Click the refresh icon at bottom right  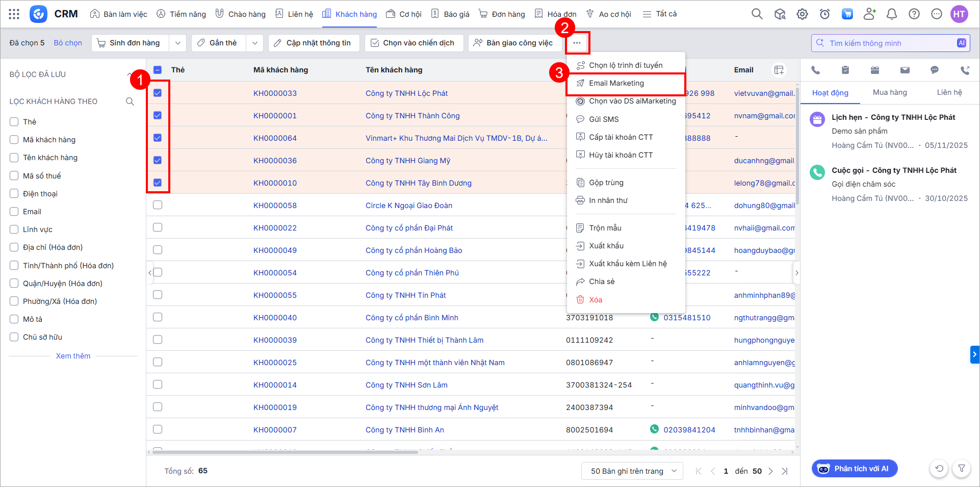point(939,468)
